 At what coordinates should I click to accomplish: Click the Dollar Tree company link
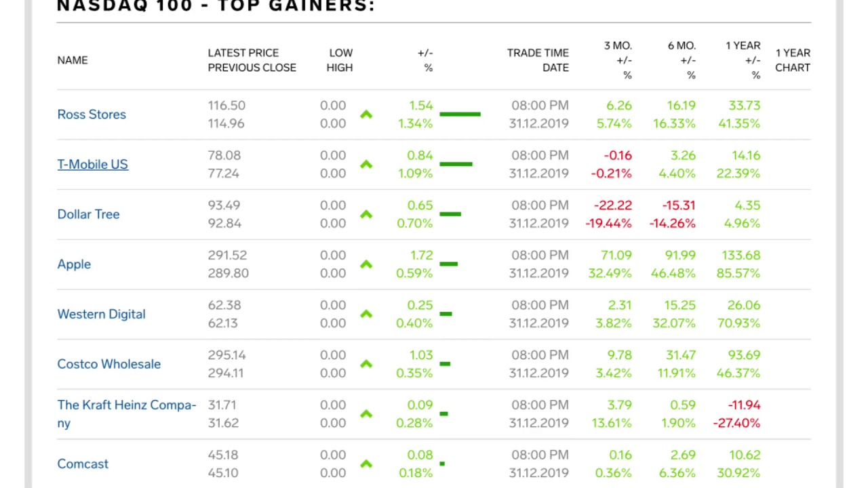88,214
